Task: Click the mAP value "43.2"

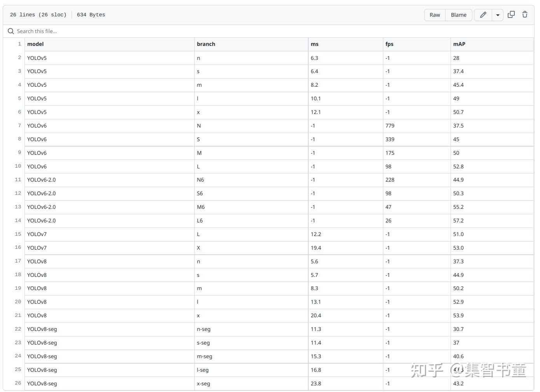Action: tap(458, 383)
